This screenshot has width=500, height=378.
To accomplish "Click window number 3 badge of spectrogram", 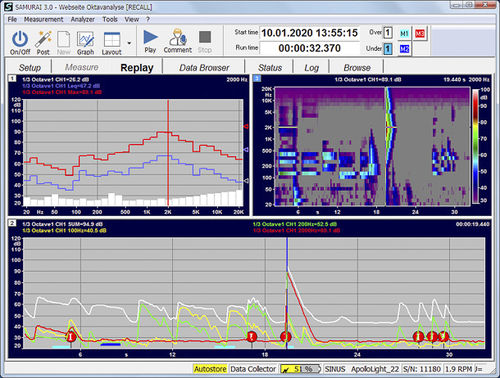I will tap(257, 78).
